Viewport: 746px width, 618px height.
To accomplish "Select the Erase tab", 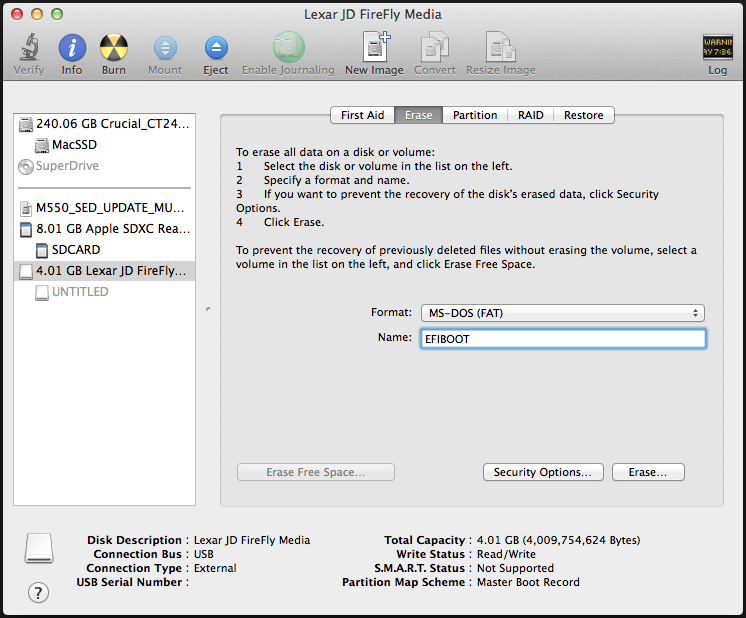I will (x=419, y=115).
